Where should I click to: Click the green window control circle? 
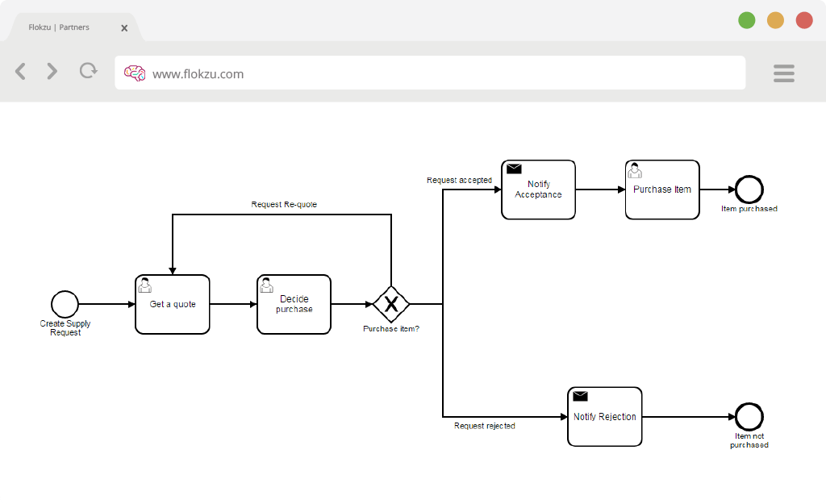[x=746, y=20]
